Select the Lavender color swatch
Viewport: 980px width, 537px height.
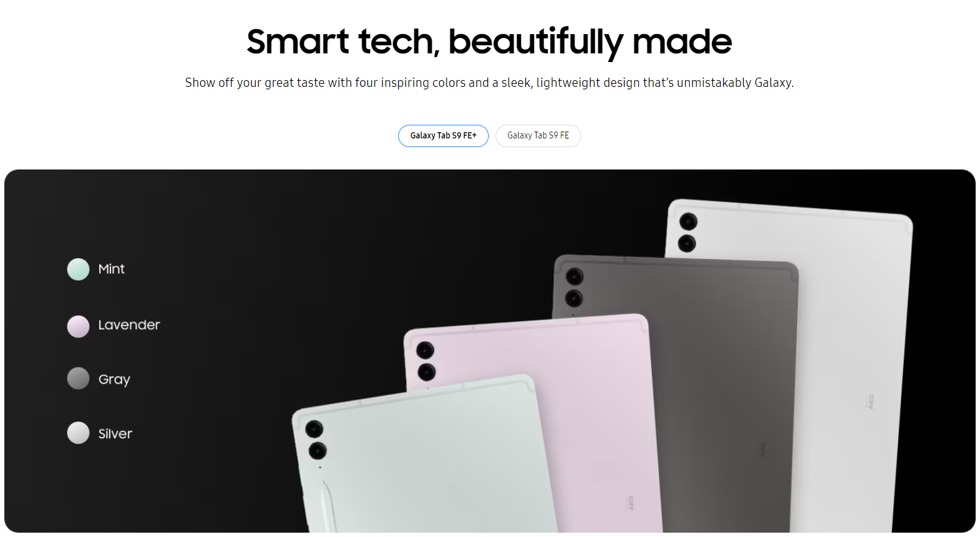(x=78, y=327)
